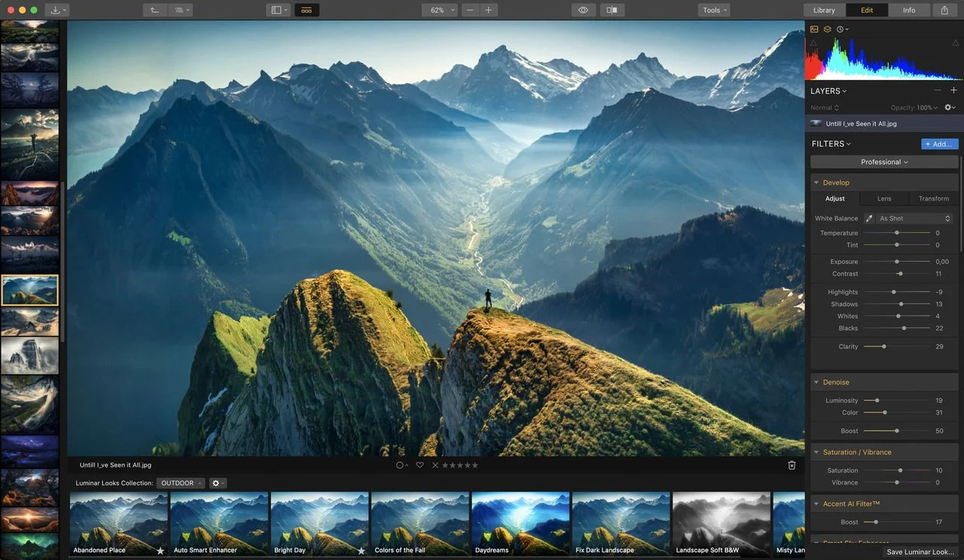
Task: Open the before/after compare view
Action: (612, 10)
